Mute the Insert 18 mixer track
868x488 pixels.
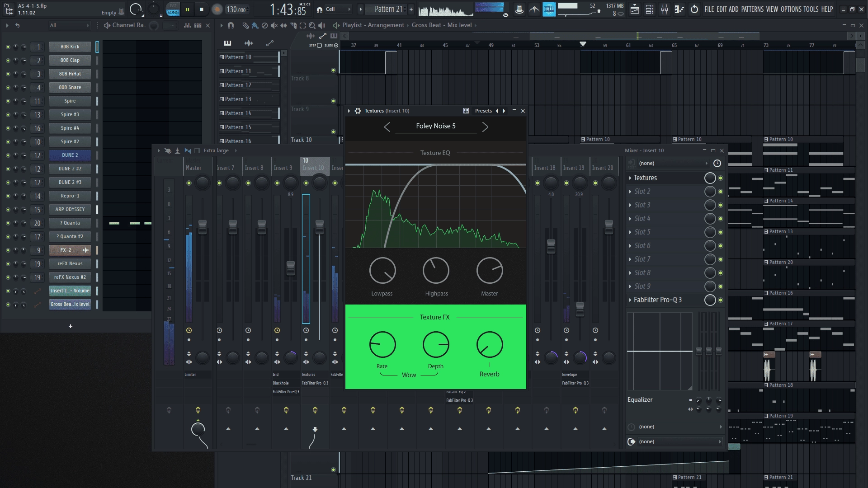tap(538, 183)
